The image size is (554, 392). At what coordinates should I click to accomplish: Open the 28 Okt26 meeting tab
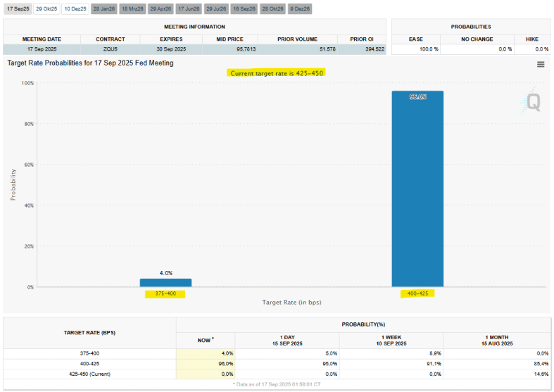coord(272,8)
